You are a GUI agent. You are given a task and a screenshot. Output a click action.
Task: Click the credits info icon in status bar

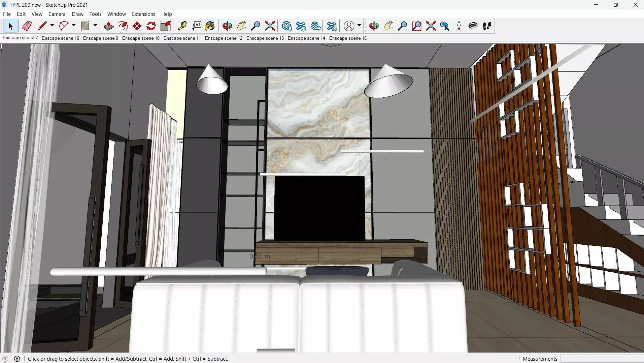click(17, 359)
